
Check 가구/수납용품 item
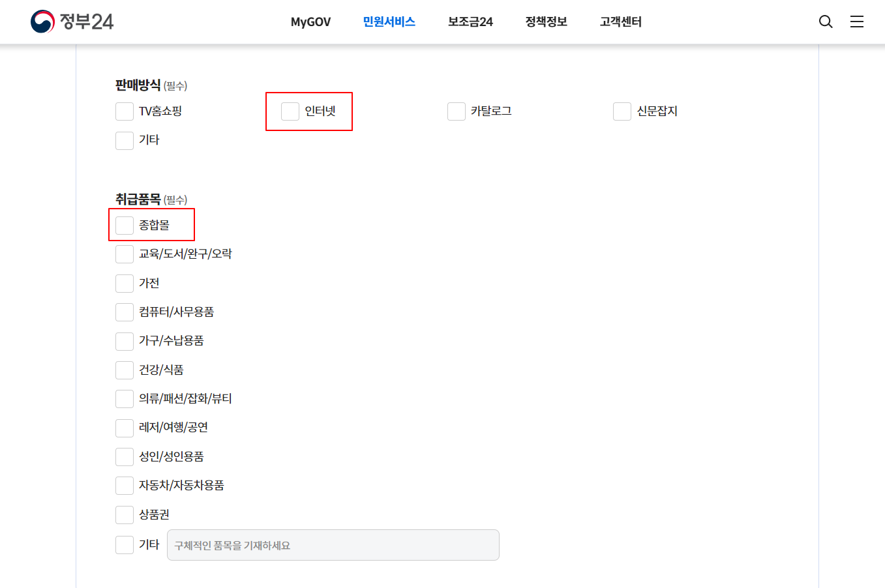125,341
